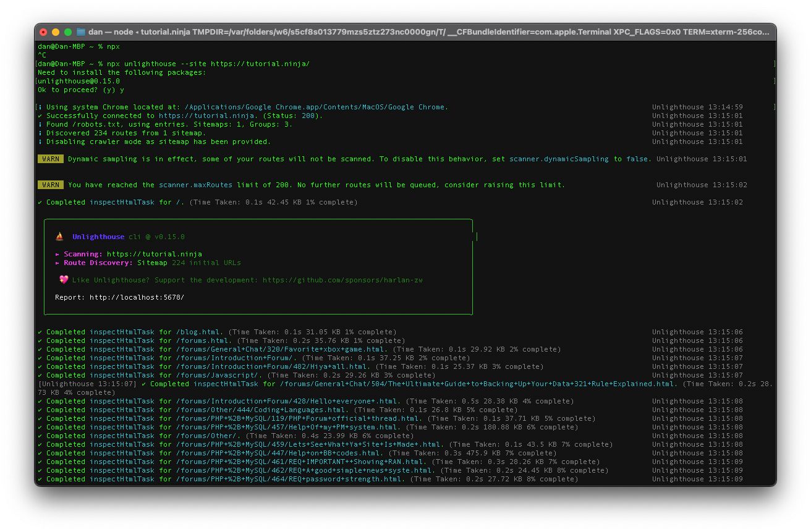The width and height of the screenshot is (811, 532).
Task: Click the REQ+password+strength.html route line
Action: pyautogui.click(x=308, y=479)
